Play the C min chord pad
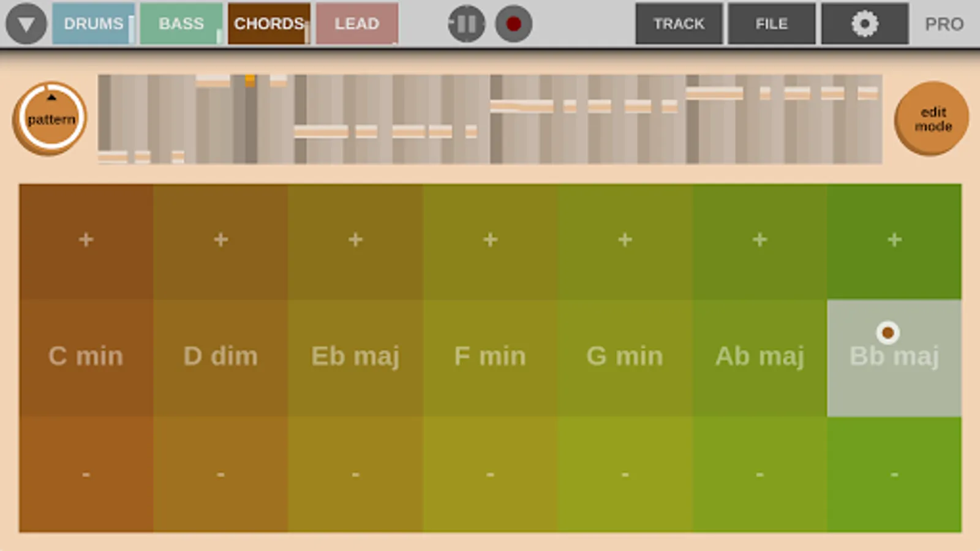 (x=86, y=357)
